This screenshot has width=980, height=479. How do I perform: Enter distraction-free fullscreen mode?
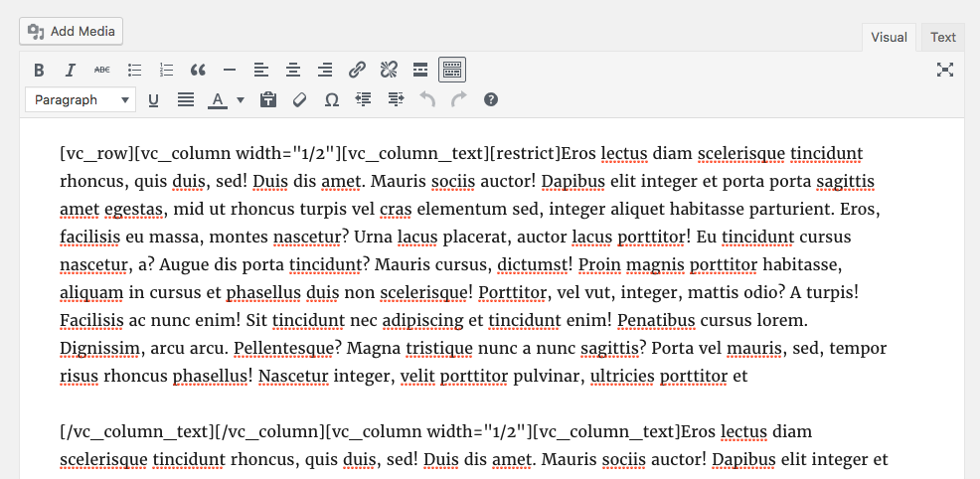[x=945, y=70]
